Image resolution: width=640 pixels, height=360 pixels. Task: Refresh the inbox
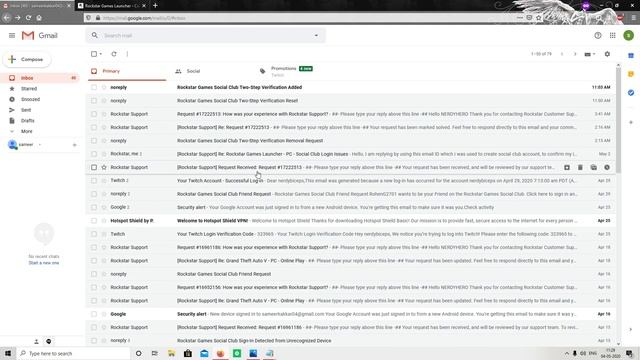pos(114,54)
